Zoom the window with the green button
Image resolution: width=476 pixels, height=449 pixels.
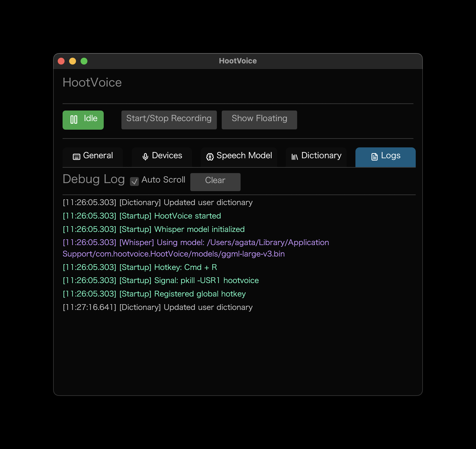(84, 61)
